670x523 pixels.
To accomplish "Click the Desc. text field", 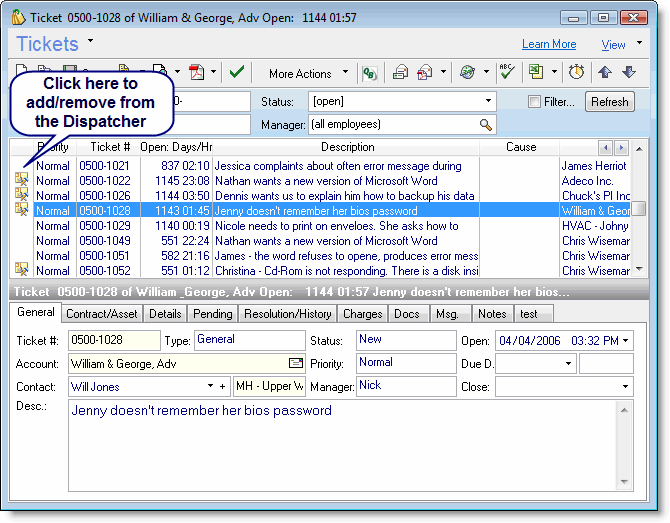I will pos(350,445).
